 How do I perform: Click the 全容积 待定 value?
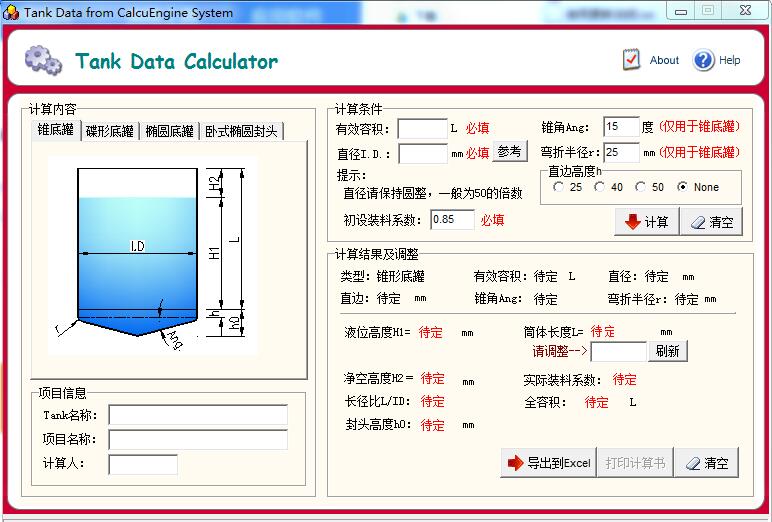[x=596, y=402]
